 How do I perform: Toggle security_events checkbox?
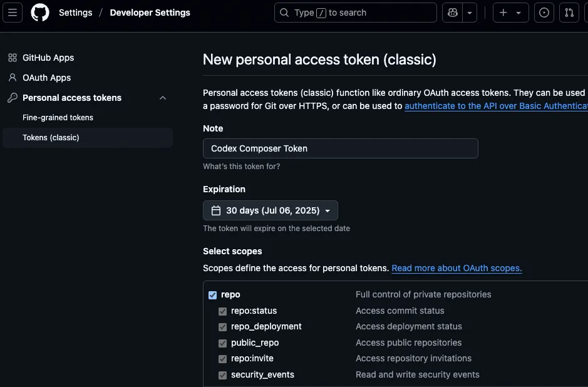pos(223,375)
